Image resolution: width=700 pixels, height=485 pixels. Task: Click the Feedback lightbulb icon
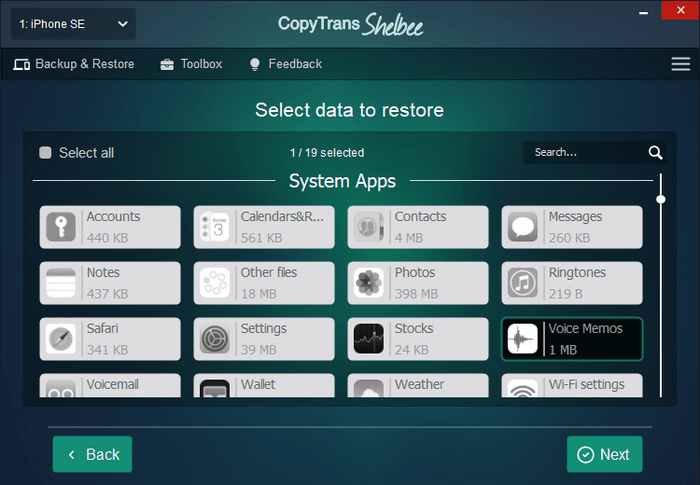click(x=254, y=64)
